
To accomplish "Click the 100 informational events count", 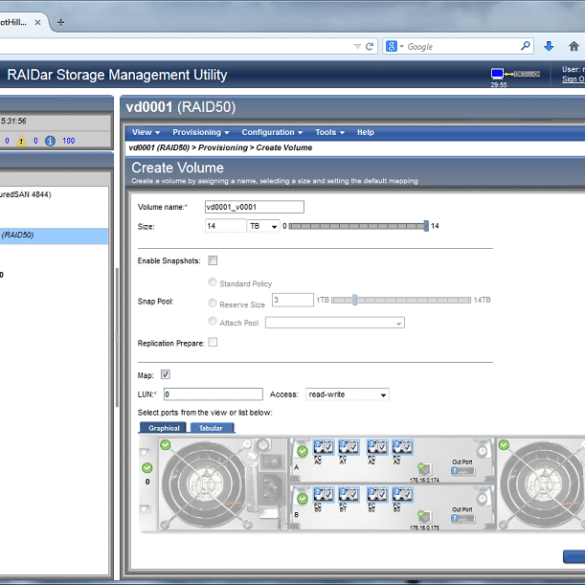I will [x=69, y=141].
